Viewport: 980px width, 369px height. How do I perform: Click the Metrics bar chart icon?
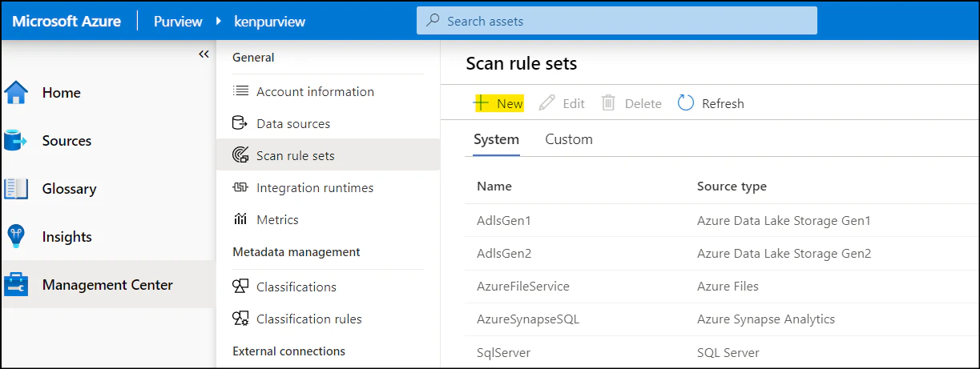pyautogui.click(x=240, y=219)
